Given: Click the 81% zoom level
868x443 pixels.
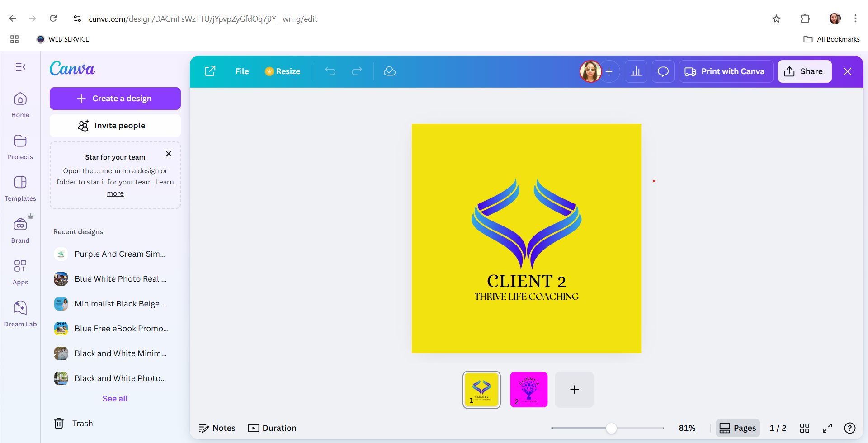Looking at the screenshot, I should coord(687,428).
